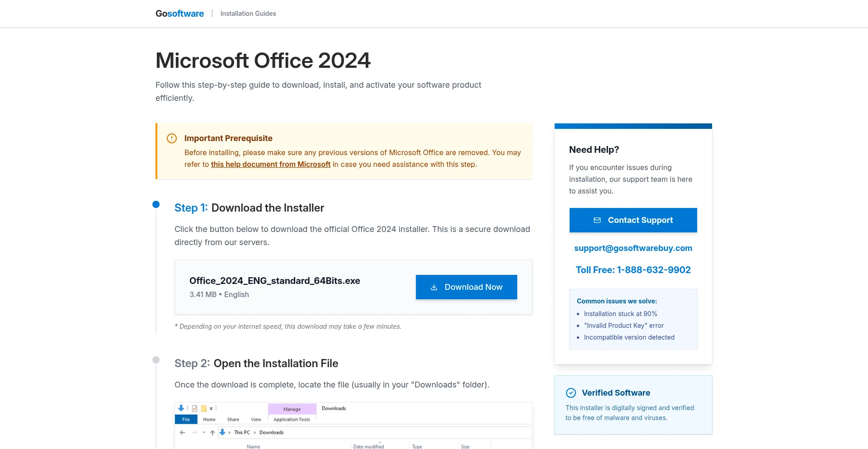Open the File tab in File Explorer
The image size is (868, 449).
(186, 419)
